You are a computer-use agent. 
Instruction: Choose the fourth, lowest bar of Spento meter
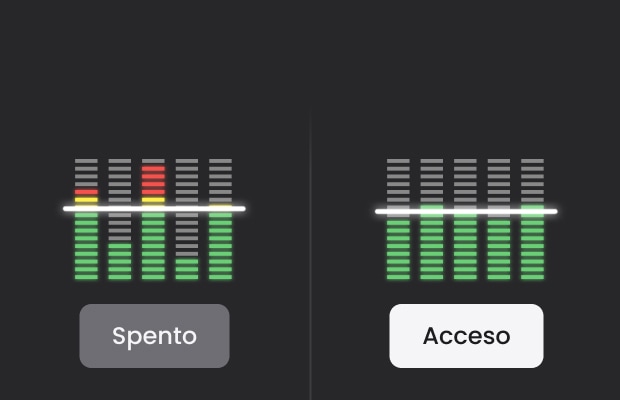click(187, 219)
